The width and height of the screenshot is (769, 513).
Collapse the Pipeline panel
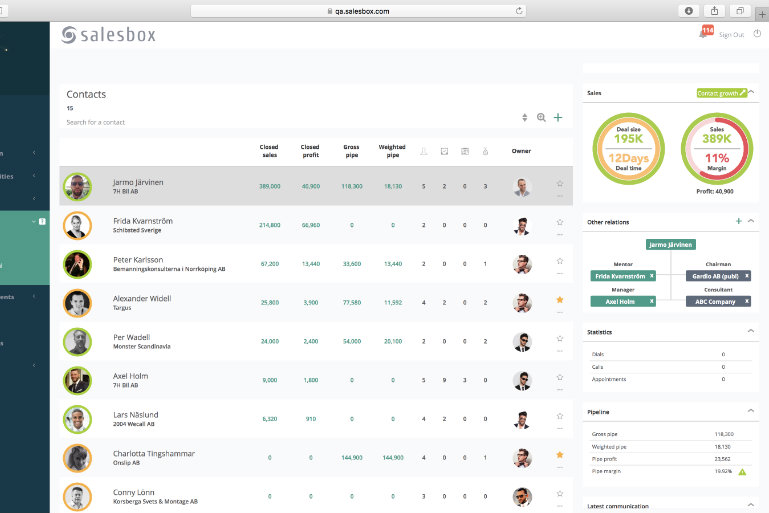click(751, 411)
